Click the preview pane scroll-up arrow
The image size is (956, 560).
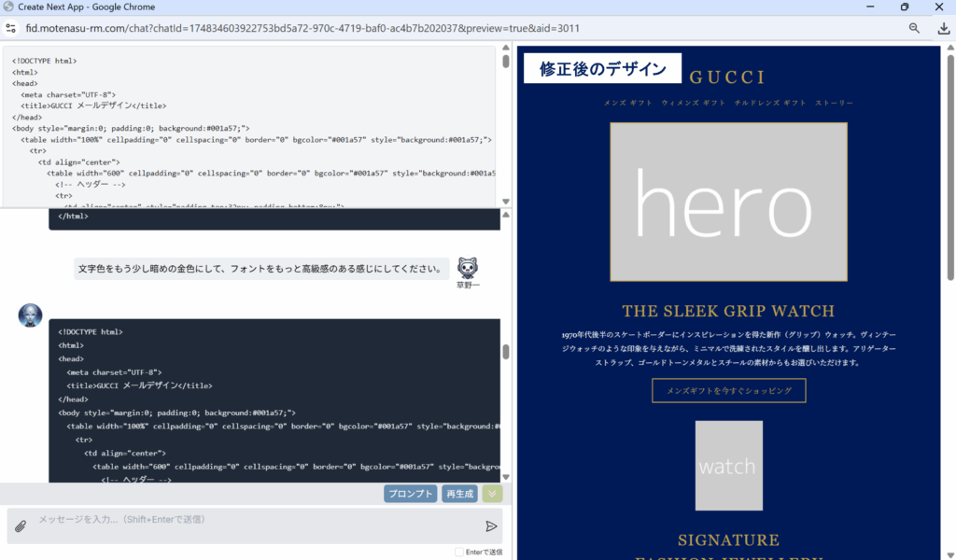pyautogui.click(x=949, y=48)
